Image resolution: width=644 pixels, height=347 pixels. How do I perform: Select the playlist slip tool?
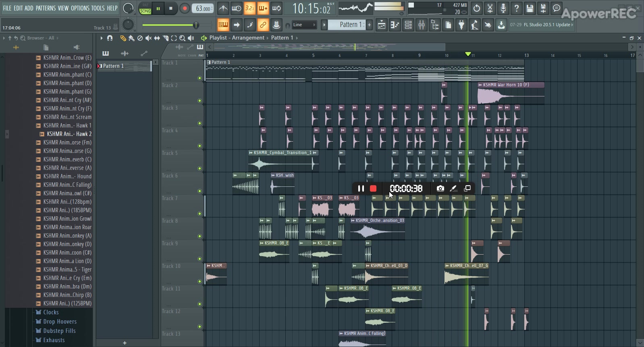[157, 38]
